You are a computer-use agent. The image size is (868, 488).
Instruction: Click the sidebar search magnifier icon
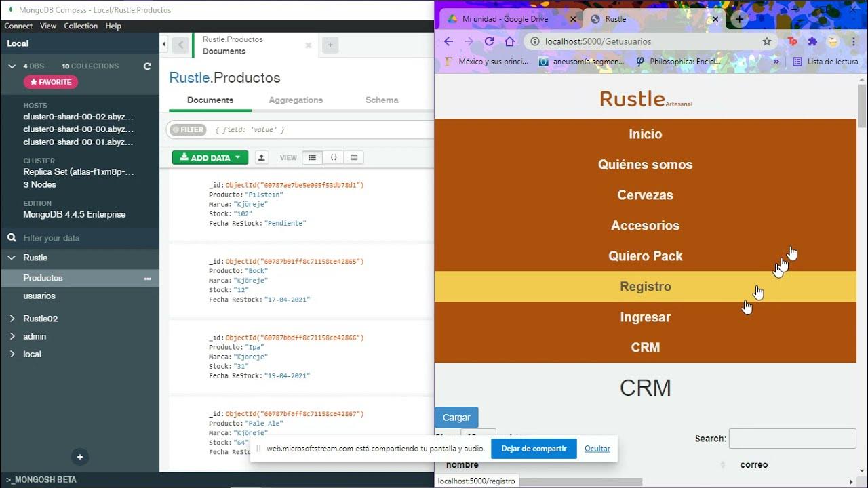(x=12, y=238)
